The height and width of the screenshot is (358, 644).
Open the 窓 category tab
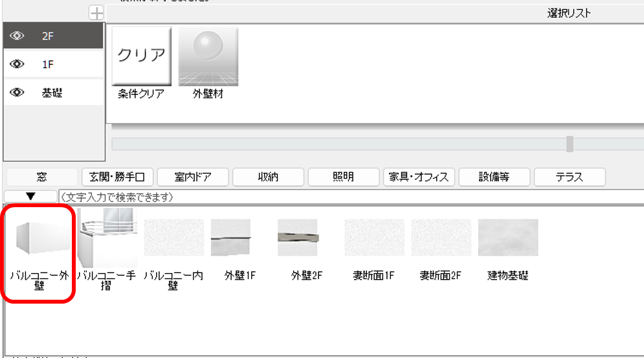pyautogui.click(x=41, y=177)
